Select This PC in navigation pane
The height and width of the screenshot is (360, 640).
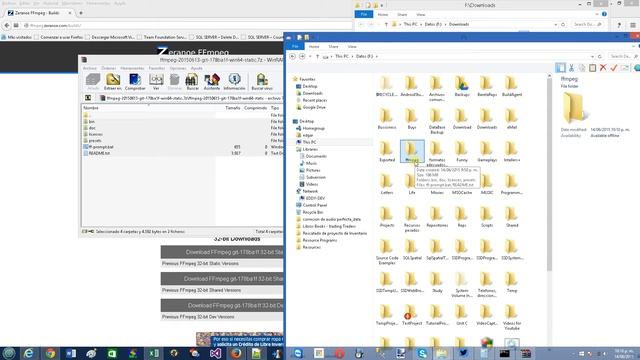pos(309,142)
